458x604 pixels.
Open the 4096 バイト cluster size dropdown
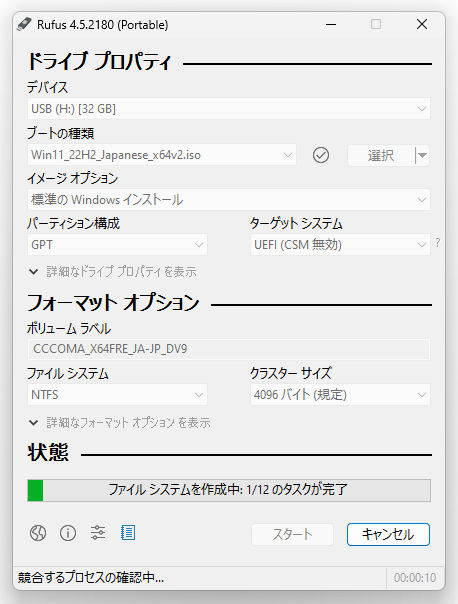(x=340, y=394)
